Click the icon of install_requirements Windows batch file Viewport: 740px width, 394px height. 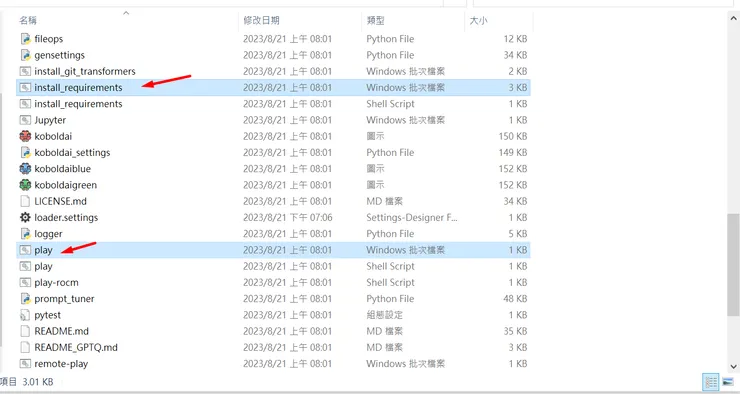point(25,87)
